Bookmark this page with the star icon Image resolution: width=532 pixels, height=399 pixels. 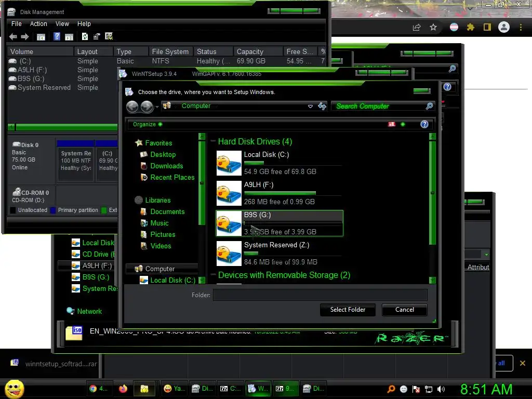coord(433,27)
